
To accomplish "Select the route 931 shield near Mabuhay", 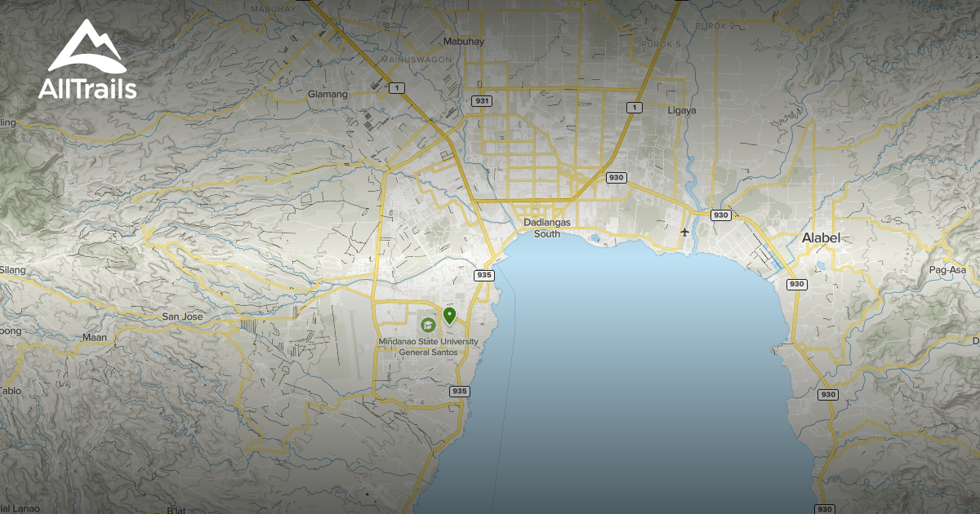I will 483,102.
